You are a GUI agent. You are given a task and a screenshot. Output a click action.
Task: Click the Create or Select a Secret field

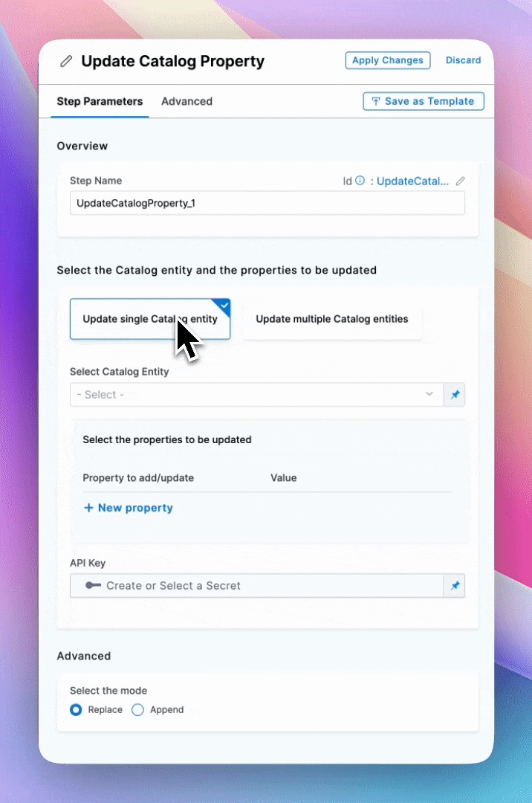click(256, 586)
